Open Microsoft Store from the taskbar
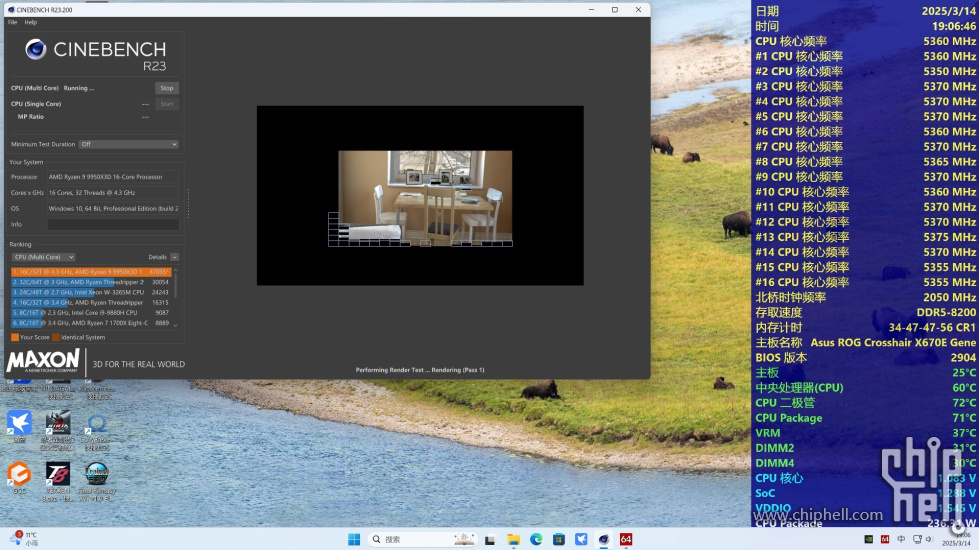 (x=559, y=539)
